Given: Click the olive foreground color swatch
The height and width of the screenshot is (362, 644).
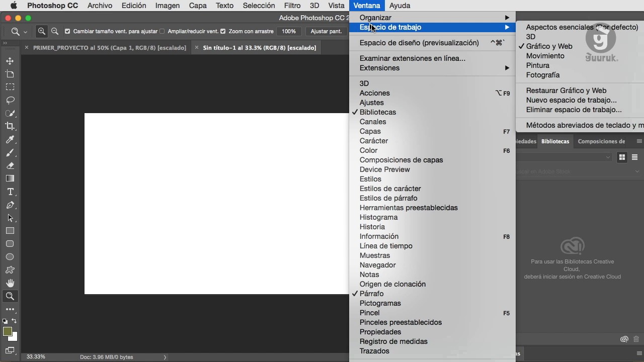Looking at the screenshot, I should [7, 331].
